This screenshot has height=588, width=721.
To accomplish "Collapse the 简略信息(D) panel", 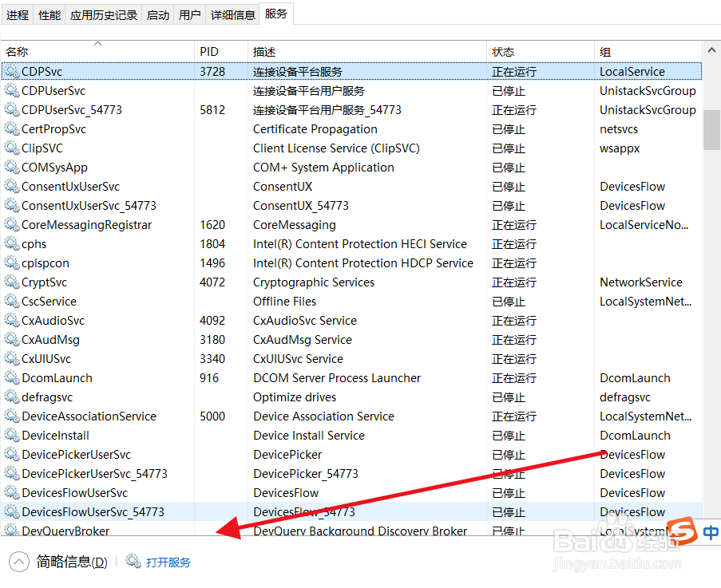I will [x=18, y=562].
